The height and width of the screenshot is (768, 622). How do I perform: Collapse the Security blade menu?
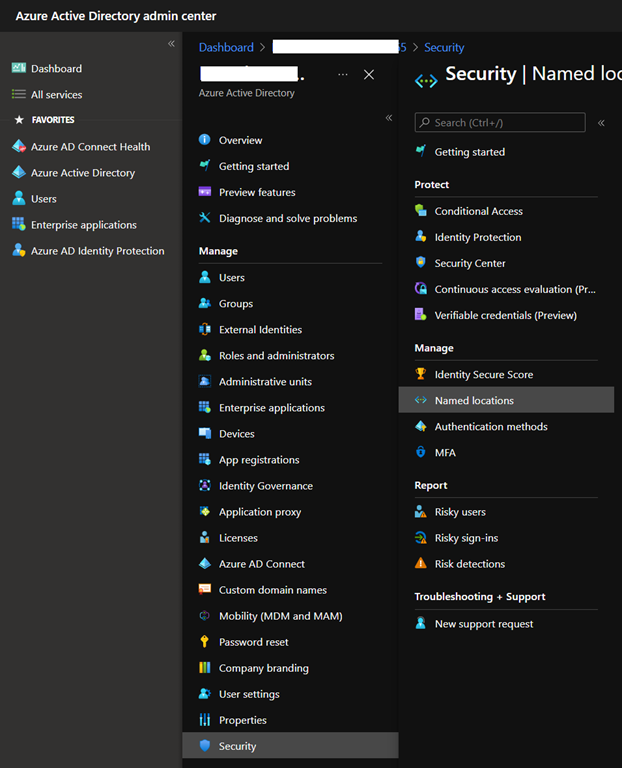tap(601, 123)
